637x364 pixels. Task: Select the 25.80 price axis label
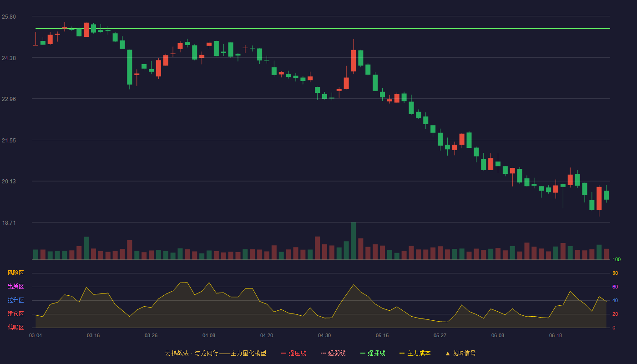tap(9, 17)
